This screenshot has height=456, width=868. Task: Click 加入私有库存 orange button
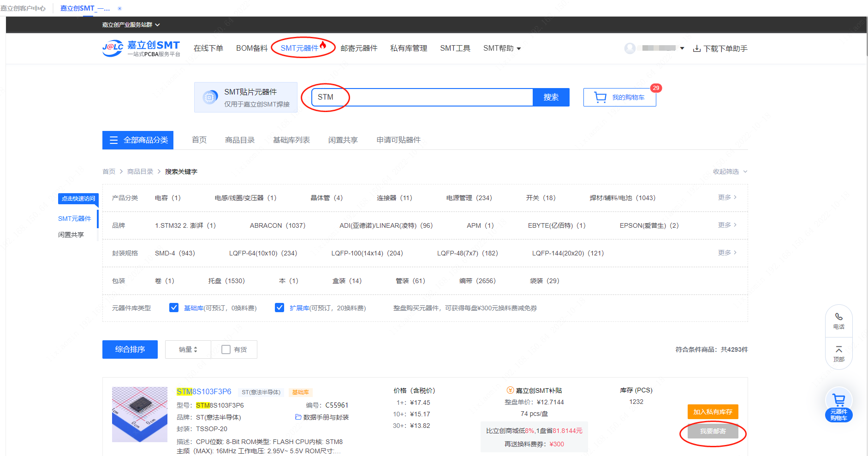pos(713,412)
